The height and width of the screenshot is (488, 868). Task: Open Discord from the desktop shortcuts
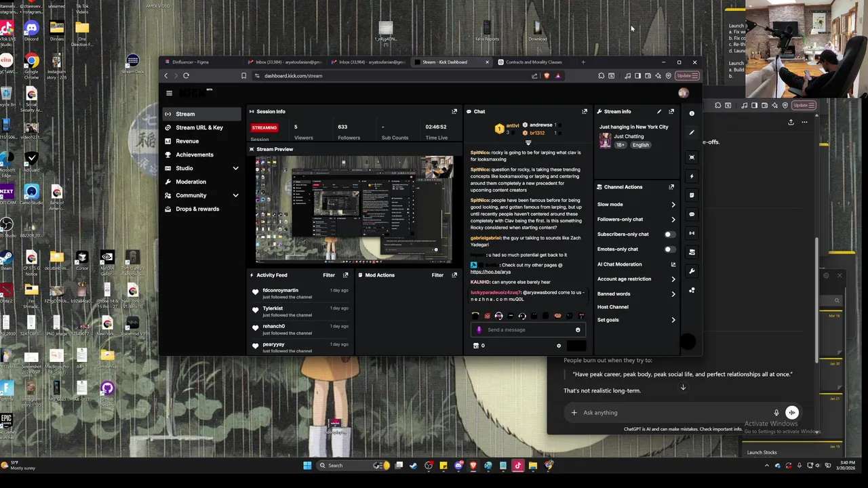(x=31, y=30)
